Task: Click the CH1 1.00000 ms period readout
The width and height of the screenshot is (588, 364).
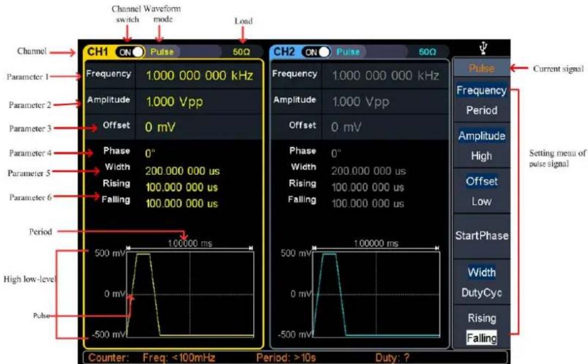Action: [x=190, y=243]
